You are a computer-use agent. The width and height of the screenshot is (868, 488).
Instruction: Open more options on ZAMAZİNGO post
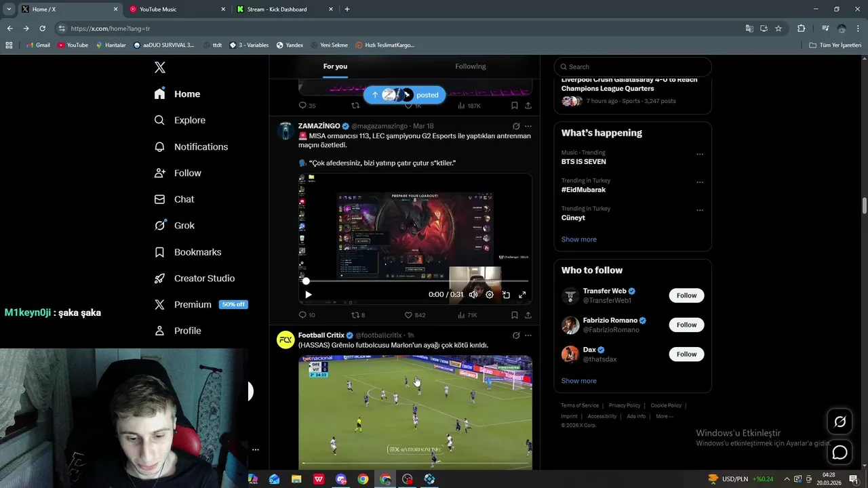tap(528, 126)
